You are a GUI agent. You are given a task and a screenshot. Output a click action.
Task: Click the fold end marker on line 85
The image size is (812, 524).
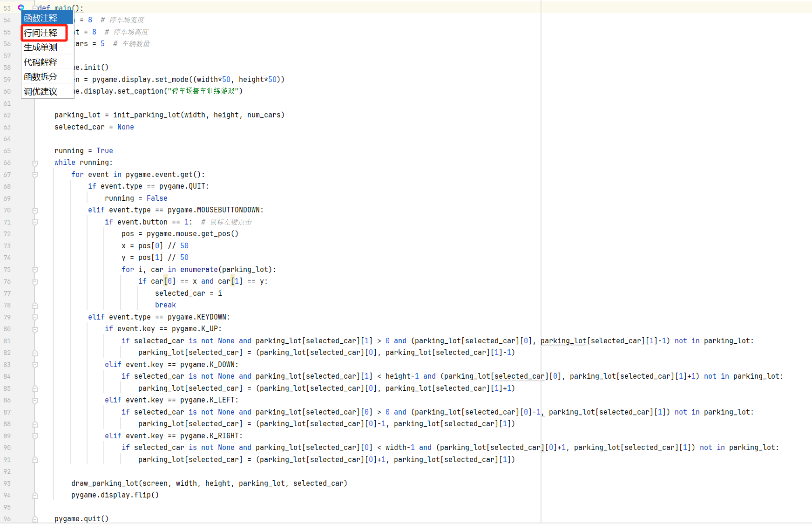coord(35,388)
